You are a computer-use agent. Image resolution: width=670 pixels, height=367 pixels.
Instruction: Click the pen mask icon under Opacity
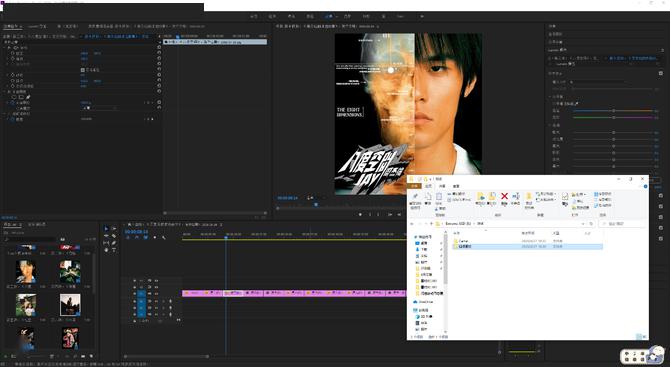click(28, 97)
